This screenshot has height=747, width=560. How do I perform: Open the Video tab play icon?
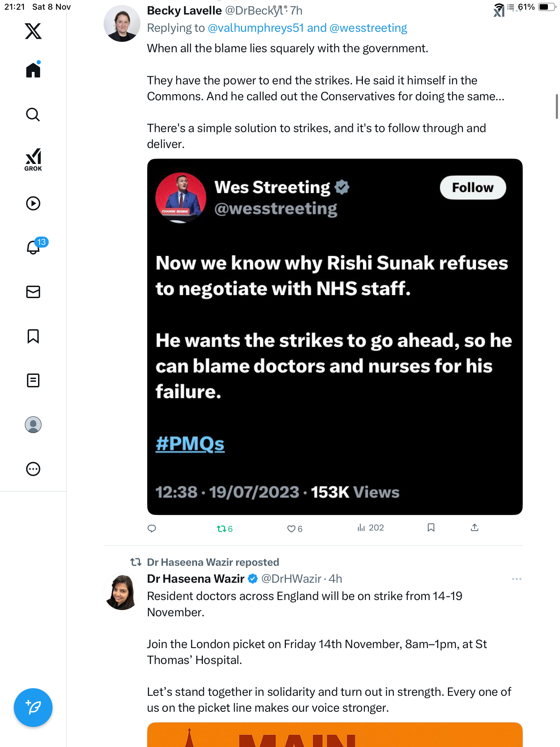point(33,203)
